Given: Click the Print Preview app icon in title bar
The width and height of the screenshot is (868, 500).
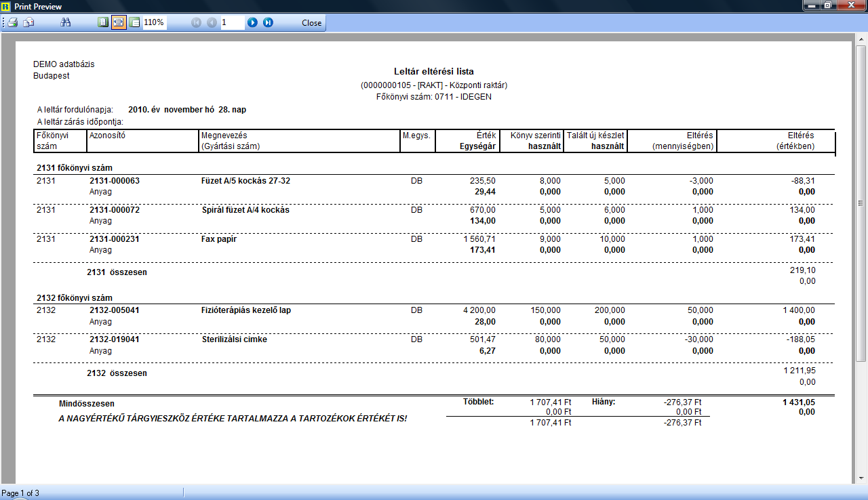Looking at the screenshot, I should [x=6, y=6].
